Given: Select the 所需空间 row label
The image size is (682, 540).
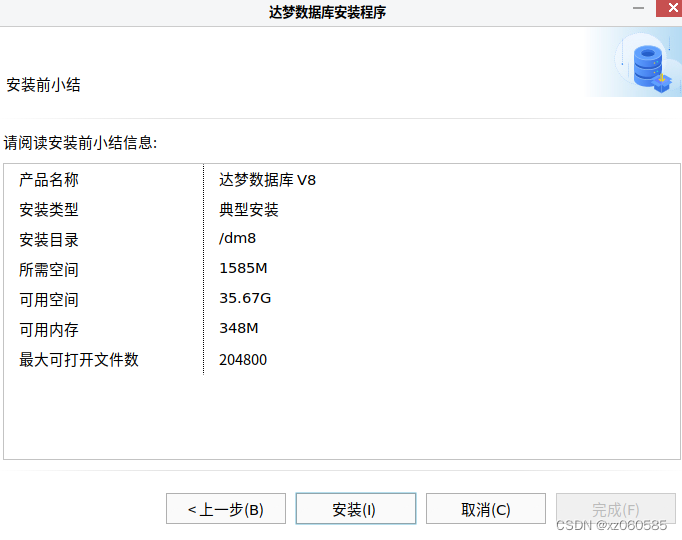Looking at the screenshot, I should pos(49,270).
